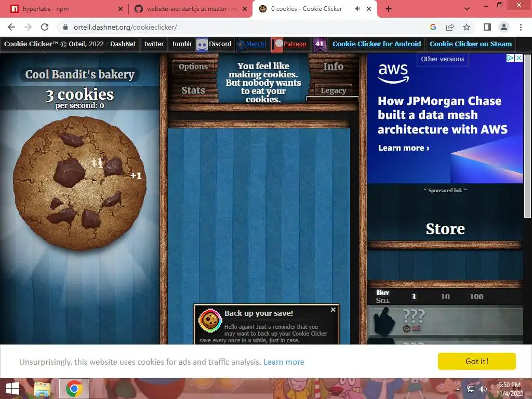532x399 pixels.
Task: Open the Info panel
Action: (333, 66)
